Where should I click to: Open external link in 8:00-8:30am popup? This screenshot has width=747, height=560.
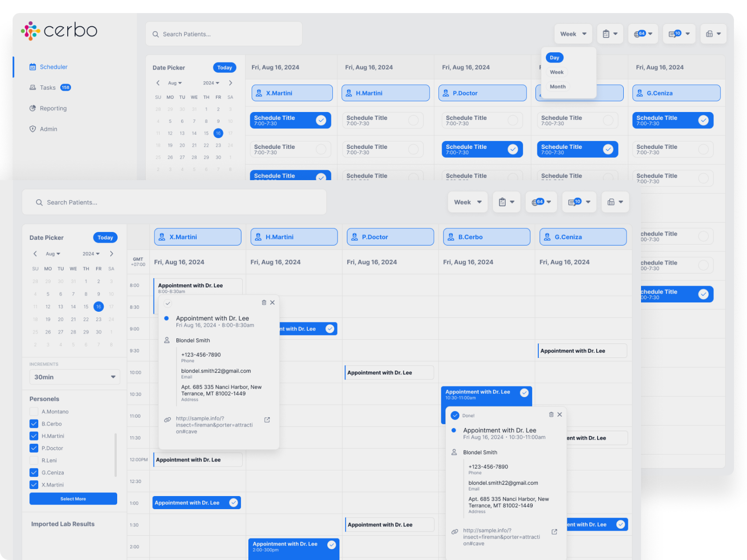(x=267, y=420)
